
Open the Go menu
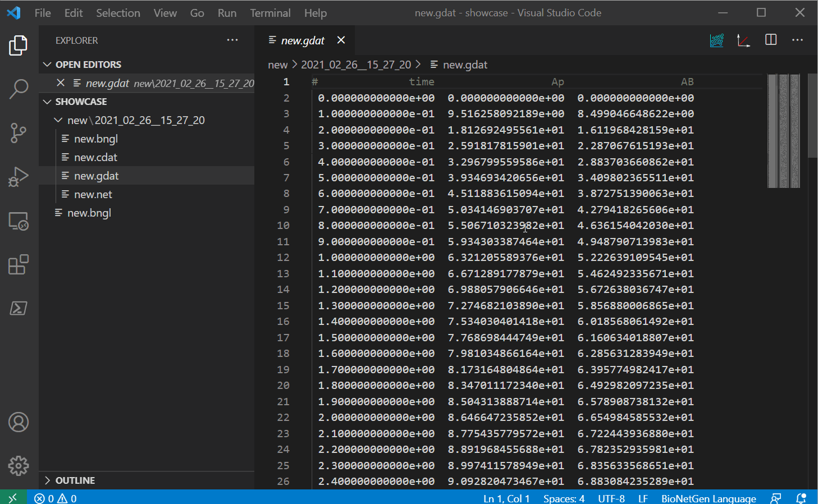tap(197, 13)
